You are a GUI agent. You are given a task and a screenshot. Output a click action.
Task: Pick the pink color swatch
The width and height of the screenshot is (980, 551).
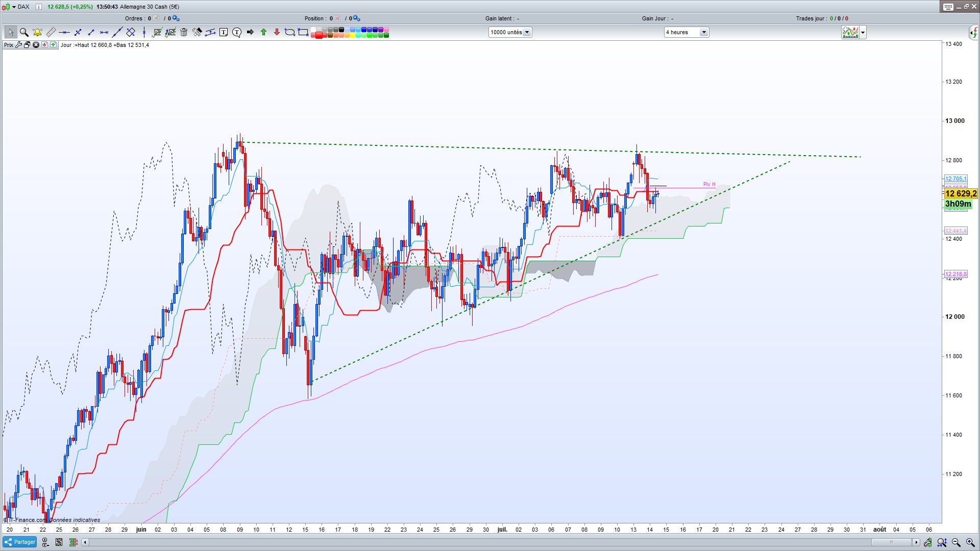tap(386, 30)
